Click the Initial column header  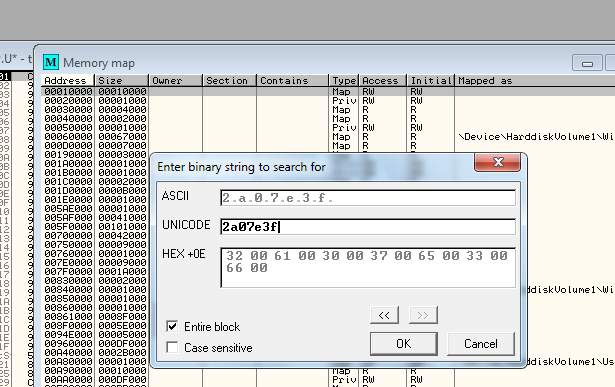[x=431, y=80]
